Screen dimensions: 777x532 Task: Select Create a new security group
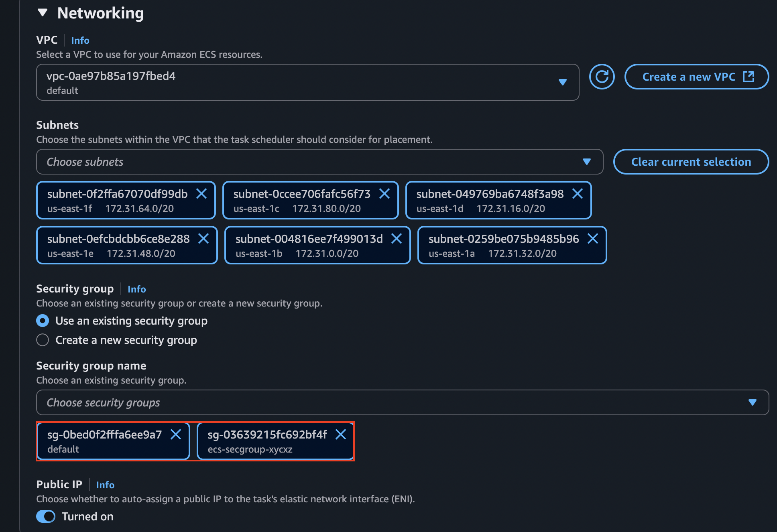43,340
